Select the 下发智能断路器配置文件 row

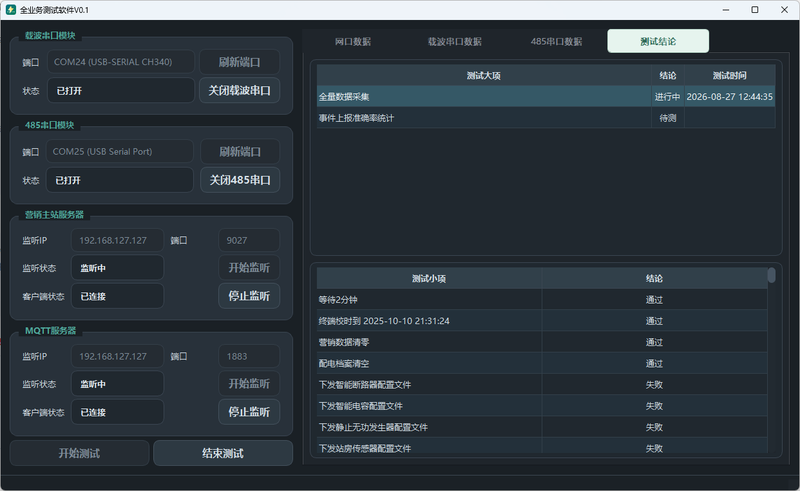(542, 384)
